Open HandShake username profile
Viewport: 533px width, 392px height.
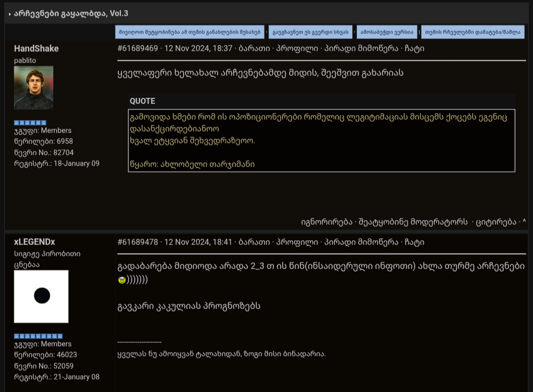coord(36,49)
